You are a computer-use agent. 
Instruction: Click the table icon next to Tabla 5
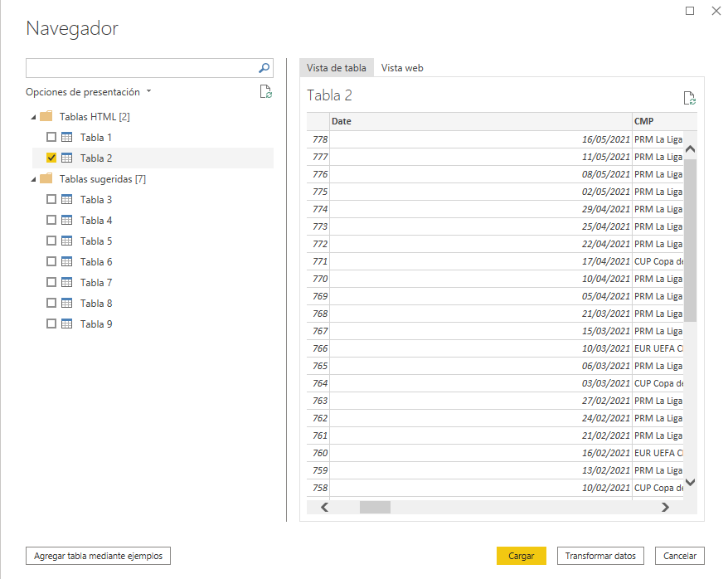point(67,241)
